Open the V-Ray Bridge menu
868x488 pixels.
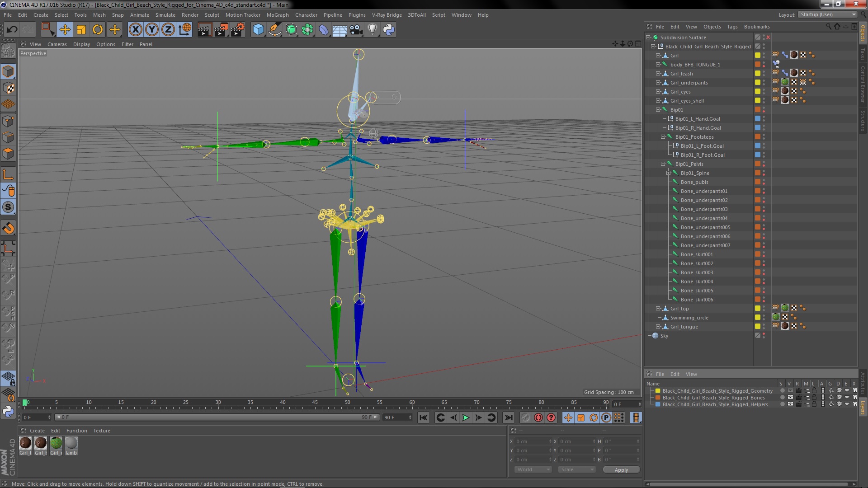[387, 15]
